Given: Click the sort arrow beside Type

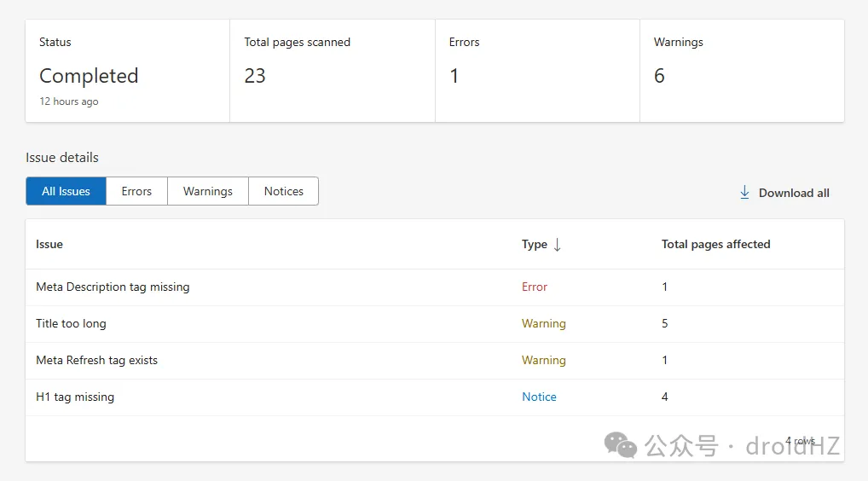Looking at the screenshot, I should click(558, 245).
